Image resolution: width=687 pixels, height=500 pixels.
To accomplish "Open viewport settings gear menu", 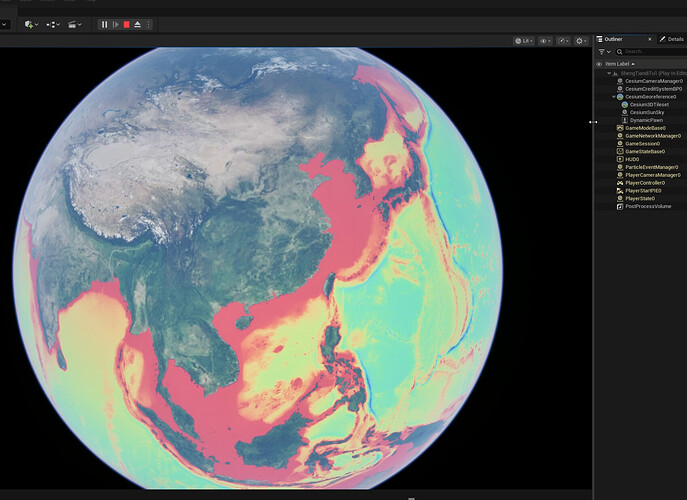I will coord(581,41).
